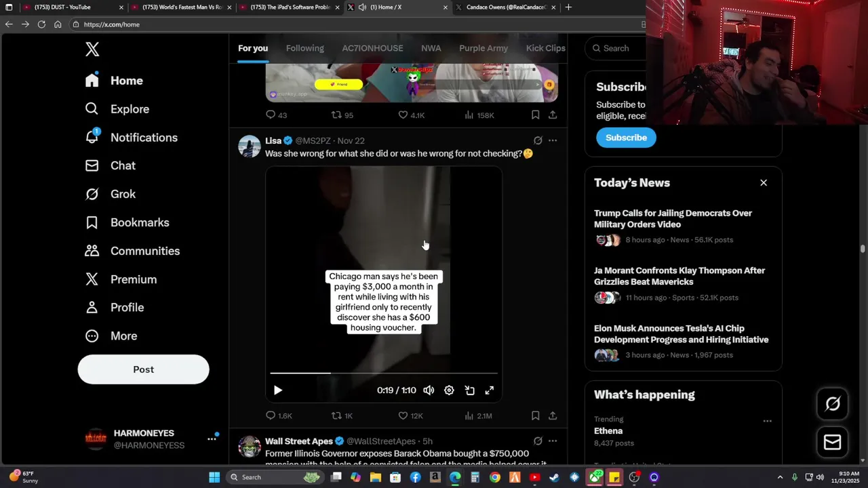Viewport: 868px width, 488px height.
Task: Open the Purple Army tab
Action: tap(484, 48)
